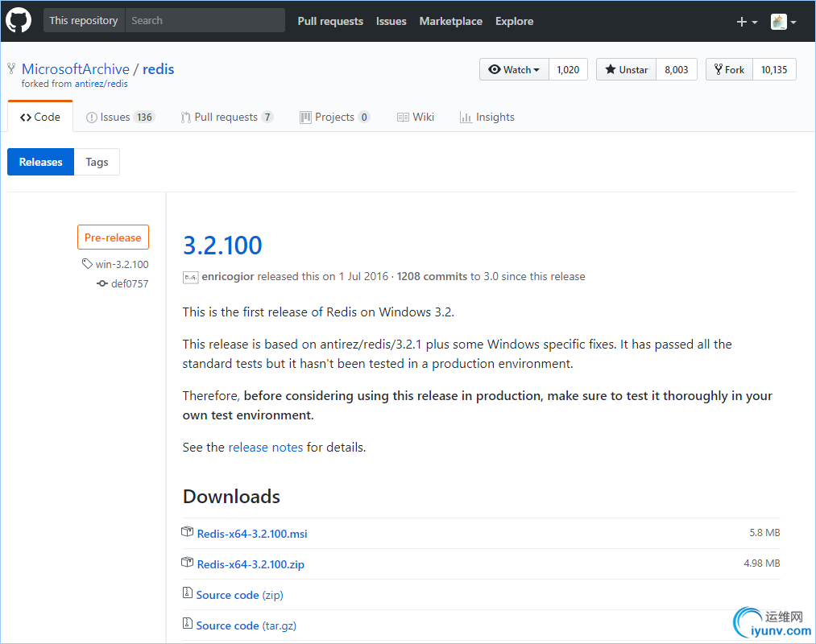816x644 pixels.
Task: View the 10,135 forks count
Action: tap(774, 70)
